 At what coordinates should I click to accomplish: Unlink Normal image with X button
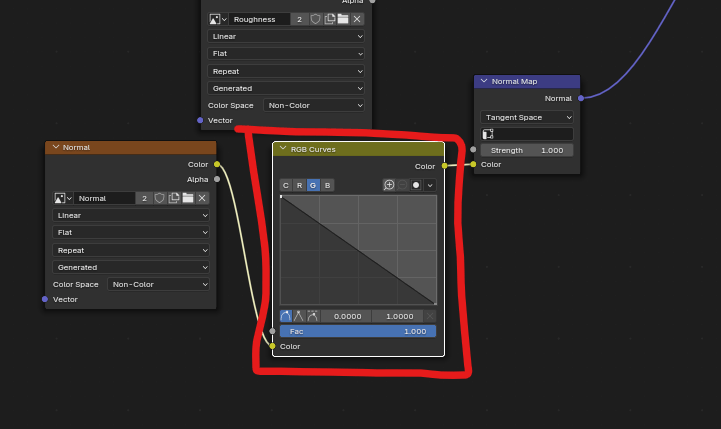click(202, 198)
